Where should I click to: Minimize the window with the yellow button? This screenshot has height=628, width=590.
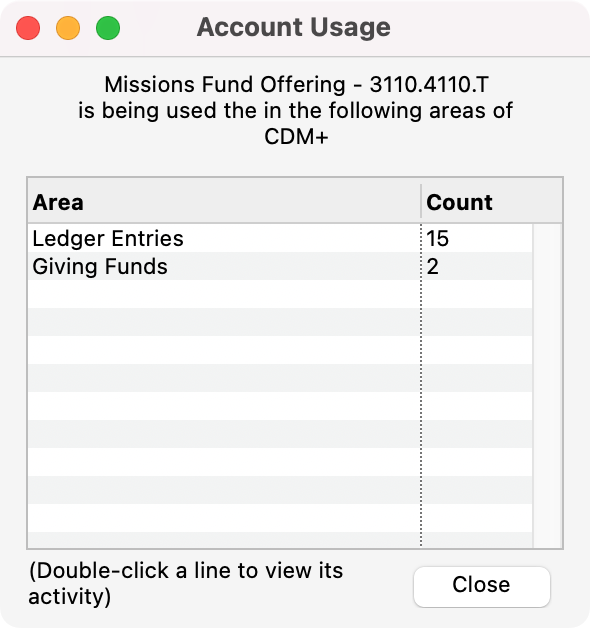click(x=68, y=28)
